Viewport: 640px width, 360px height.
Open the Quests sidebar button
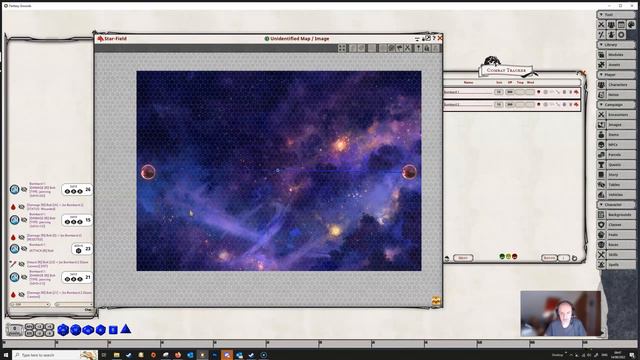tap(616, 164)
